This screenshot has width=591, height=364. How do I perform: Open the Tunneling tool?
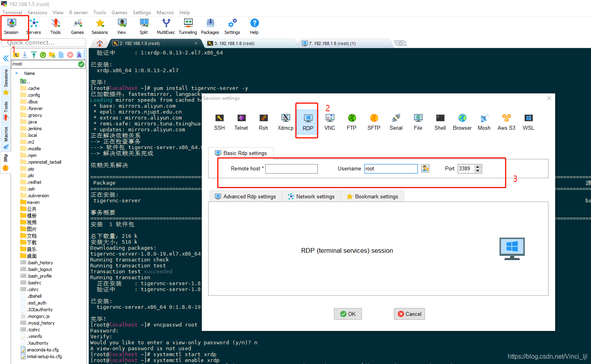188,26
